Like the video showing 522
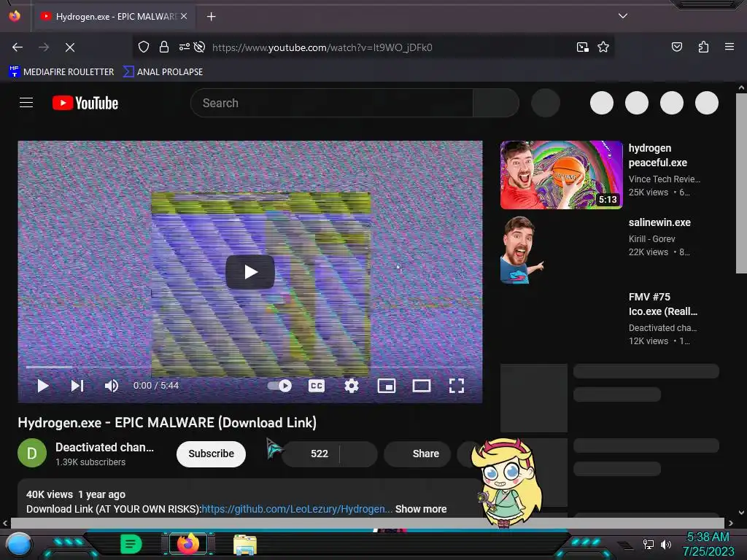The width and height of the screenshot is (747, 560). point(311,454)
